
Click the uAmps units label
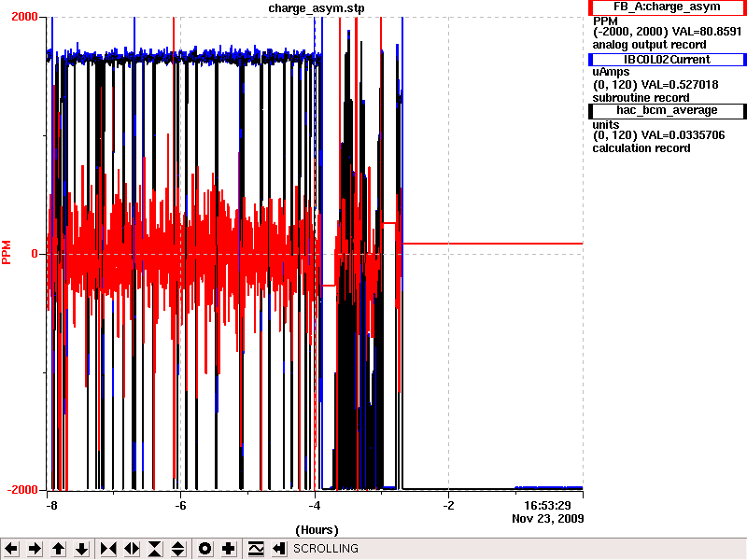click(612, 73)
